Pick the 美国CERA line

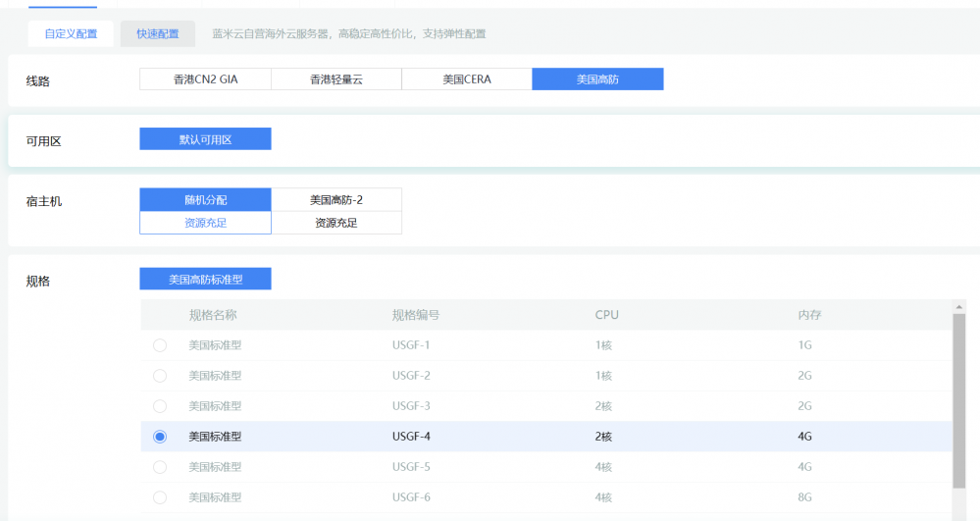click(x=467, y=79)
